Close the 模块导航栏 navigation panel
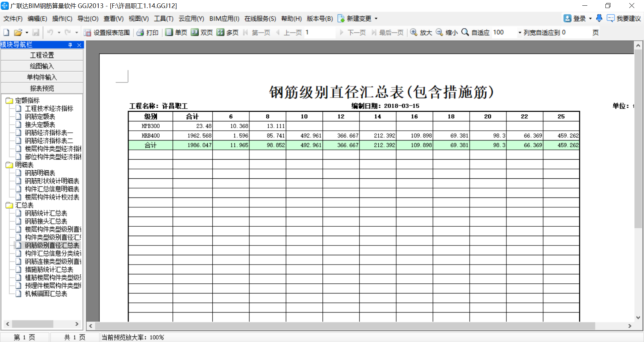This screenshot has height=342, width=644. coord(79,45)
